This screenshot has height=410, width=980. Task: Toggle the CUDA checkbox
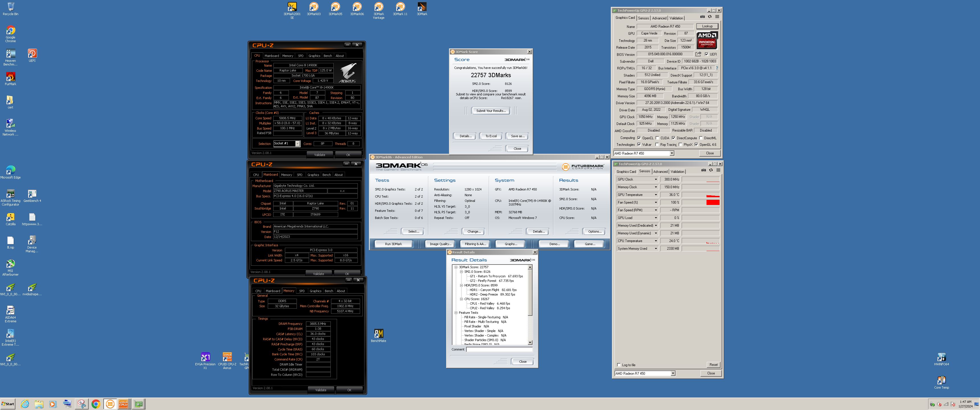click(658, 138)
